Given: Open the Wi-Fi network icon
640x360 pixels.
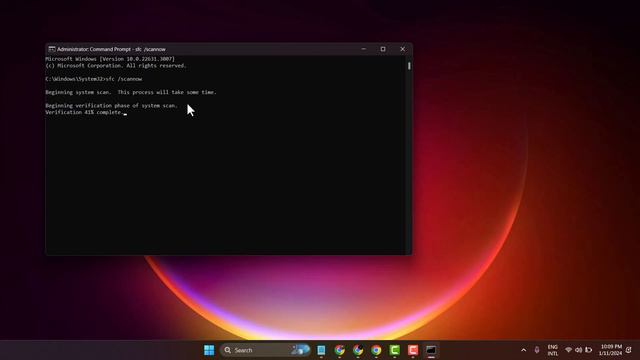Looking at the screenshot, I should pyautogui.click(x=568, y=350).
